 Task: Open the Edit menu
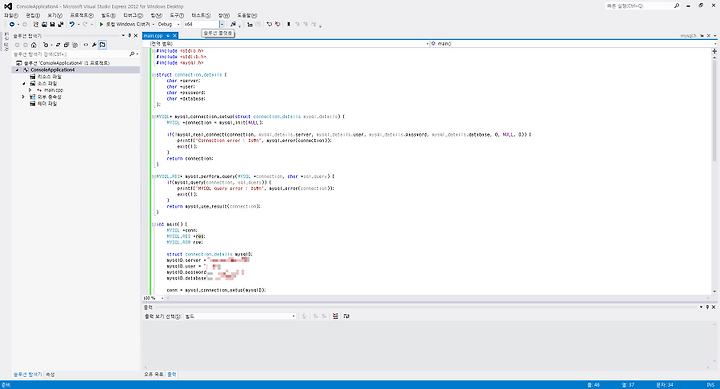coord(33,16)
